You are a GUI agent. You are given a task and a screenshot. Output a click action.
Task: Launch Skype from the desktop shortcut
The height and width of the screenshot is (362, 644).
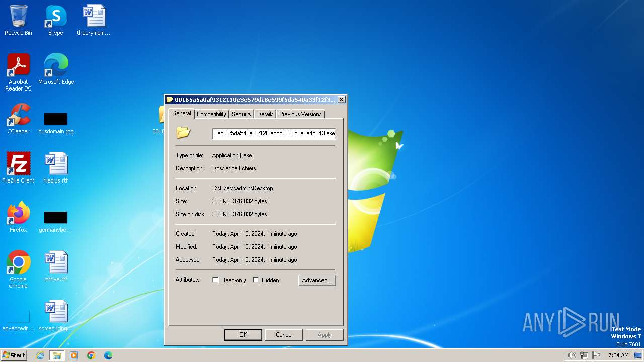point(56,20)
